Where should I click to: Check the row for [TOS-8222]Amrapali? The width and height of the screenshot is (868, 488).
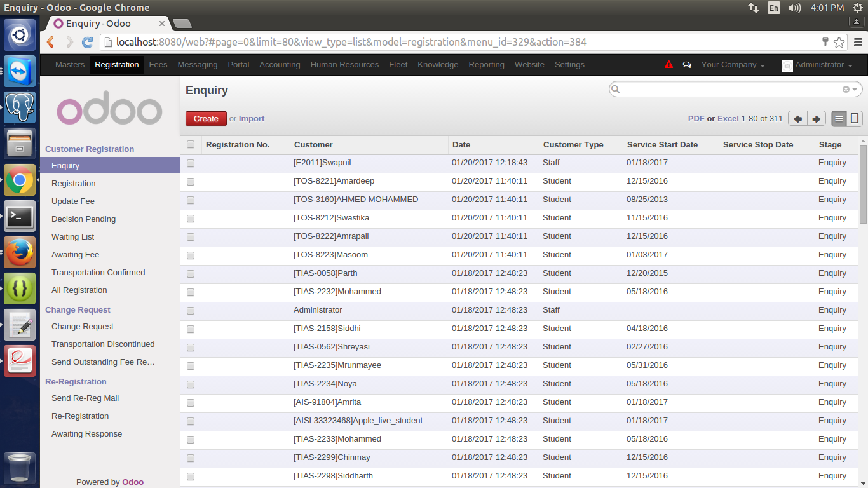[191, 237]
